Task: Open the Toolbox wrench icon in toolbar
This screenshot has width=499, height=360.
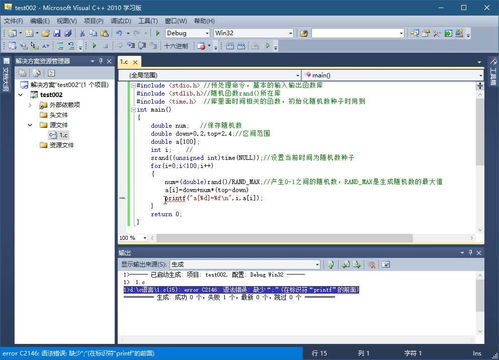Action: click(437, 33)
